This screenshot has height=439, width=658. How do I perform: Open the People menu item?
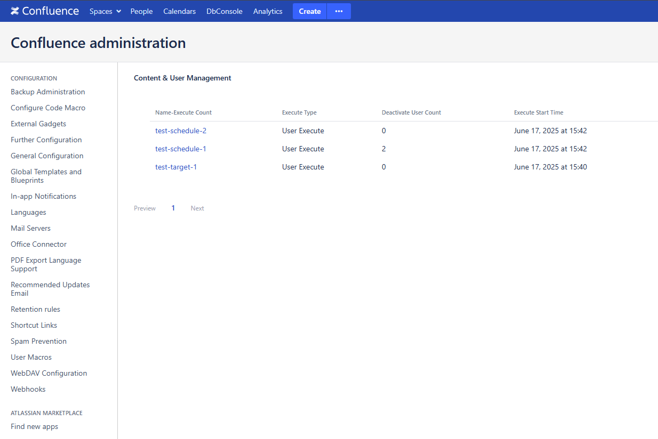click(x=141, y=11)
